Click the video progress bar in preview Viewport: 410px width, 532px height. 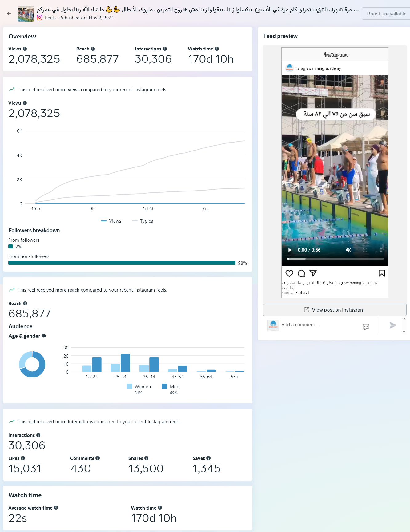[335, 259]
